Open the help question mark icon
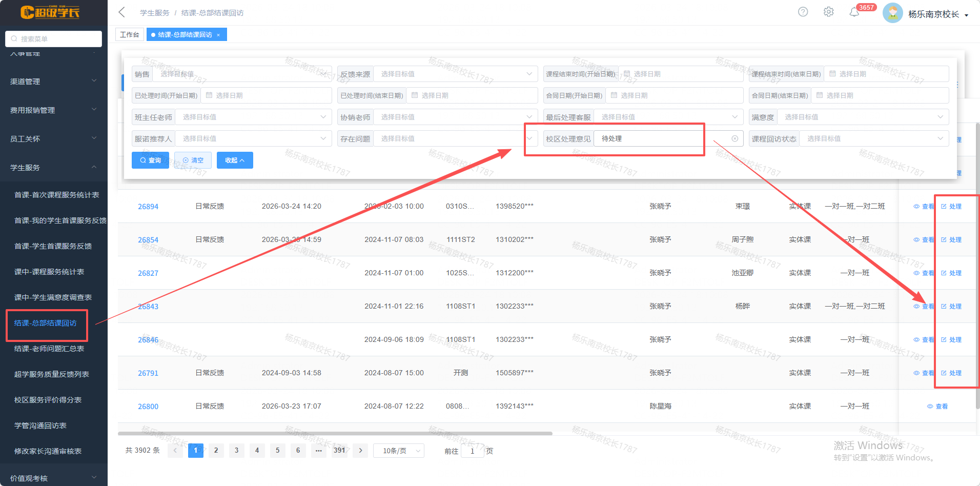This screenshot has height=486, width=980. coord(803,12)
